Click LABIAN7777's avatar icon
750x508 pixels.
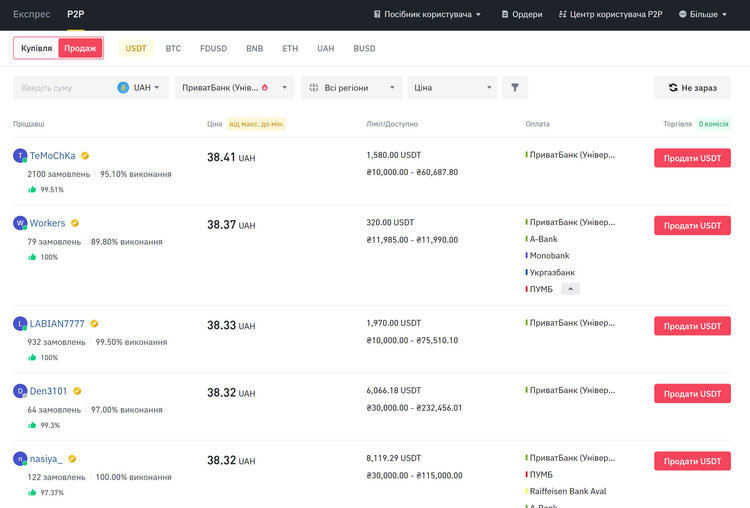20,324
